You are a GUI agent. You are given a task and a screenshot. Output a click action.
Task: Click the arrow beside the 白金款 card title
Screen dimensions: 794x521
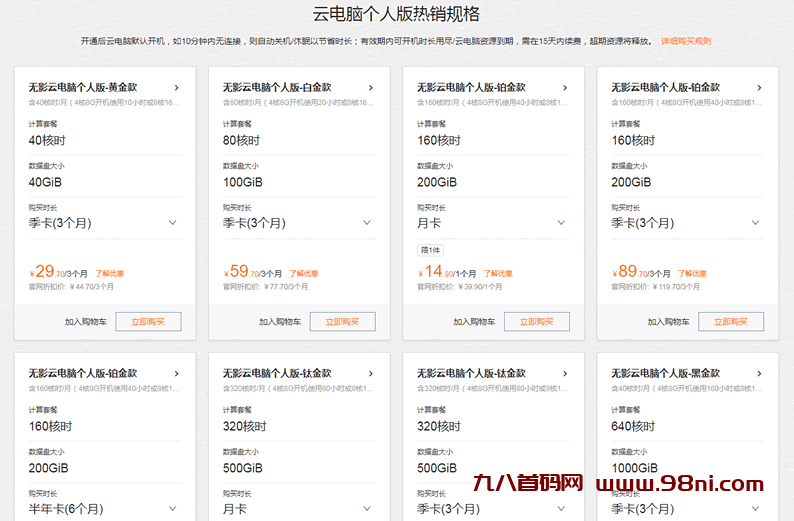point(371,88)
